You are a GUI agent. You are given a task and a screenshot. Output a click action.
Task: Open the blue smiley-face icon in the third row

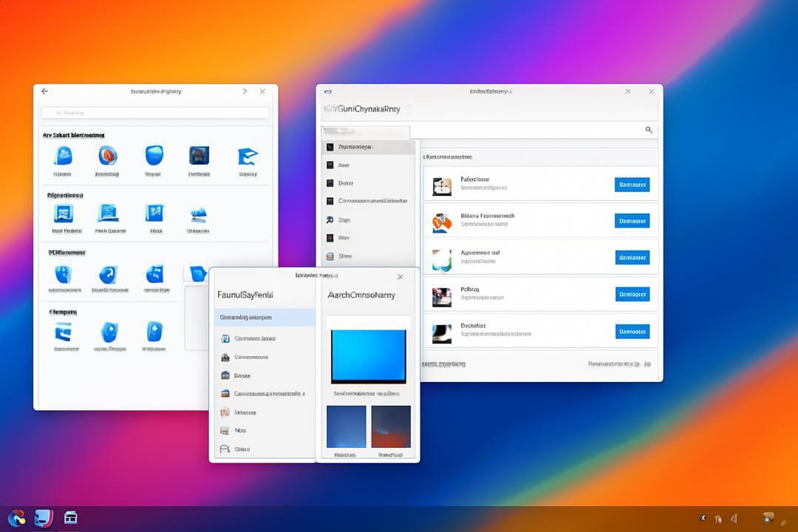point(154,274)
